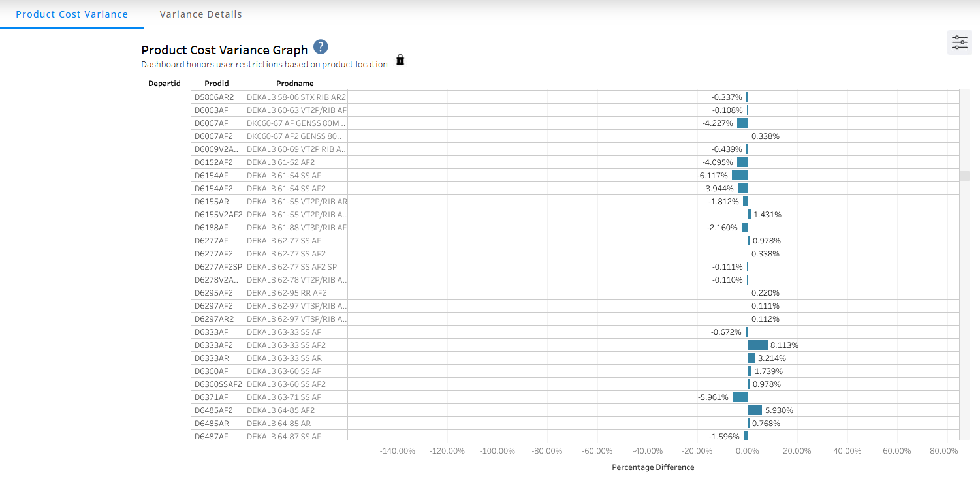Click the 1.431% value label

pyautogui.click(x=767, y=215)
